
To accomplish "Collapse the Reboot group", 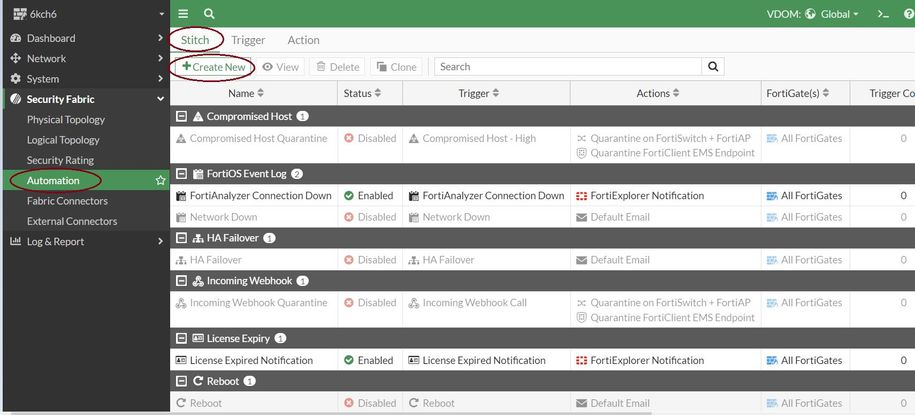I will point(181,381).
